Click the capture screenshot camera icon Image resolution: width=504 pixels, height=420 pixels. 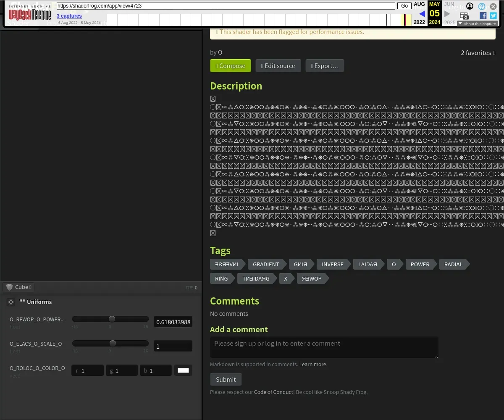pyautogui.click(x=464, y=16)
